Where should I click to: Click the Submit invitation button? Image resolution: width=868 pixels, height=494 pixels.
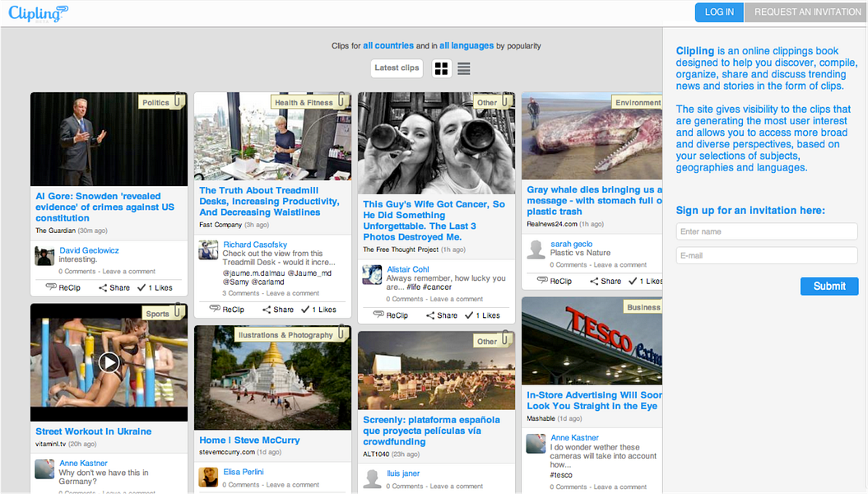(x=829, y=286)
